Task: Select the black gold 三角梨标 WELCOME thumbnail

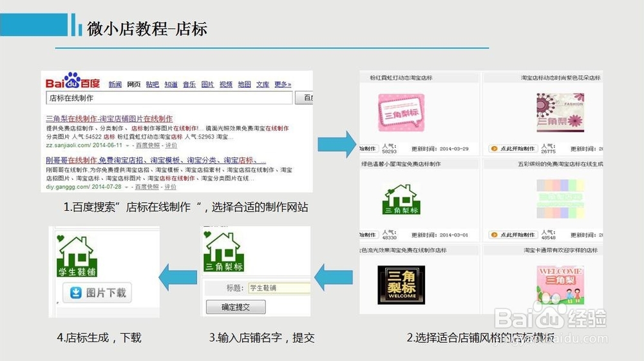Action: tap(401, 285)
